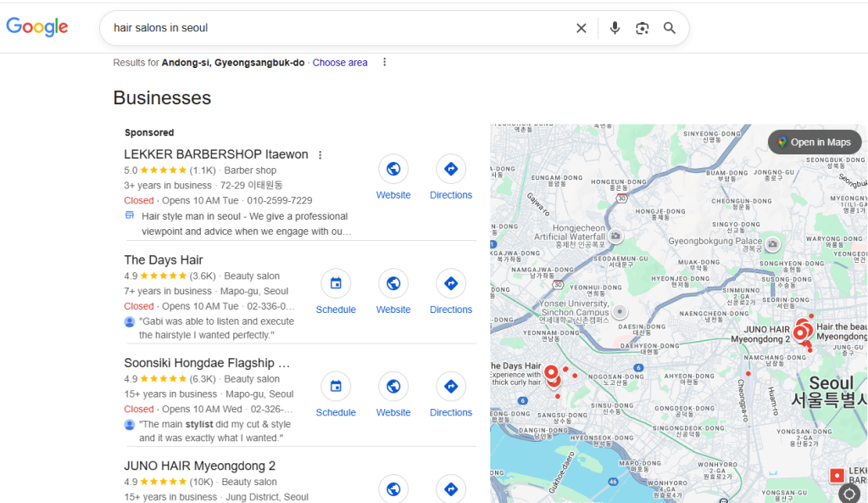Open LEKKER BARBERSHOP website via globe icon
Screen dimensions: 868x503
[393, 169]
